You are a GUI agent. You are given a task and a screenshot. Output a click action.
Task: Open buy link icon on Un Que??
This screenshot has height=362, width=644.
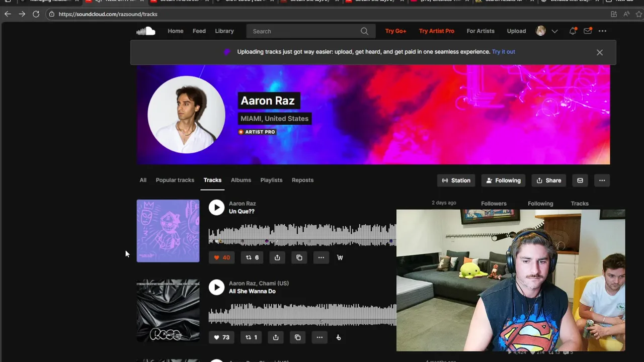(x=340, y=257)
